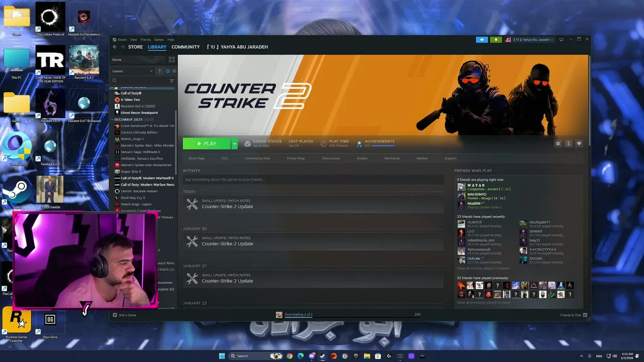Open Big Picture mode monitor icon
644x362 pixels.
561,39
